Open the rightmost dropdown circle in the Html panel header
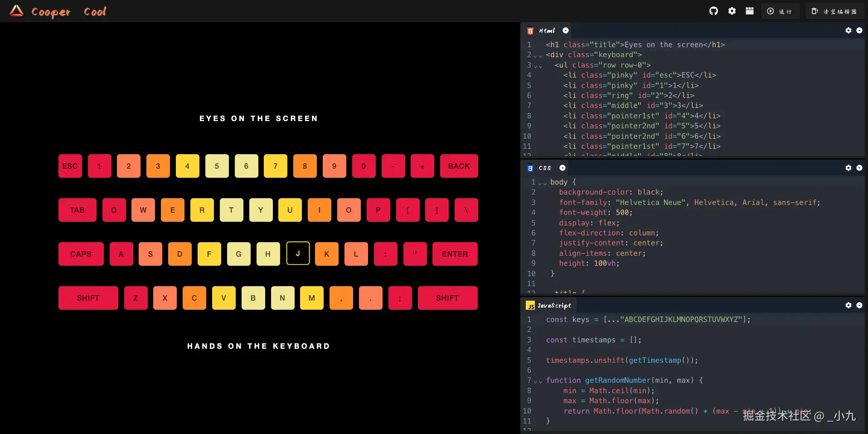Image resolution: width=868 pixels, height=434 pixels. tap(859, 30)
